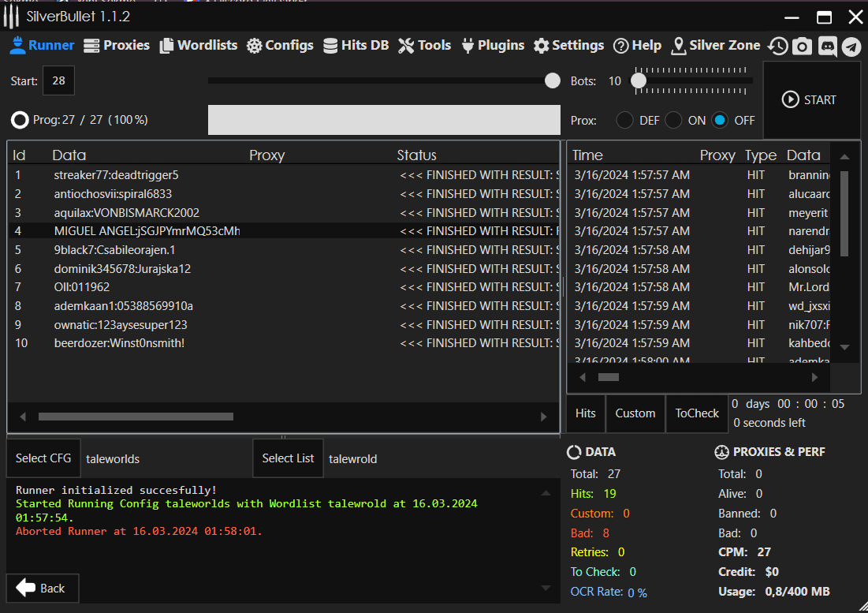Click the Start position input field
Screen dimensions: 868x613
(58, 80)
